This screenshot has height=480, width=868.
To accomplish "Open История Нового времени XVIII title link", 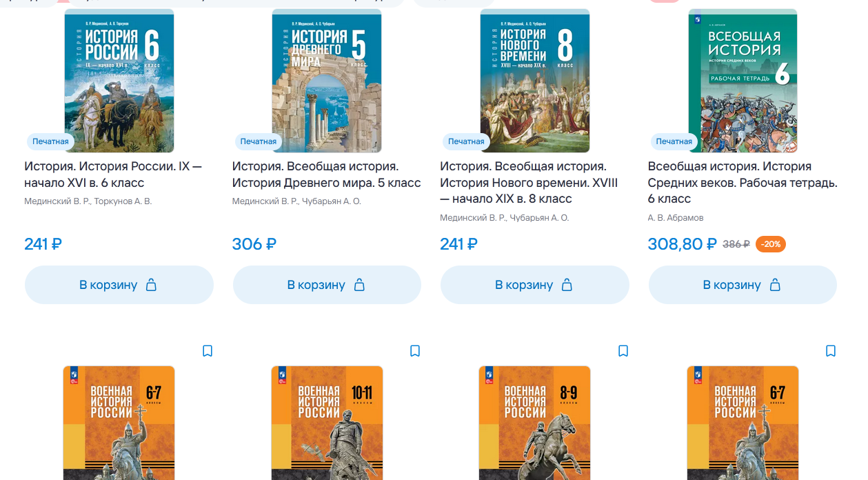I will pos(529,183).
